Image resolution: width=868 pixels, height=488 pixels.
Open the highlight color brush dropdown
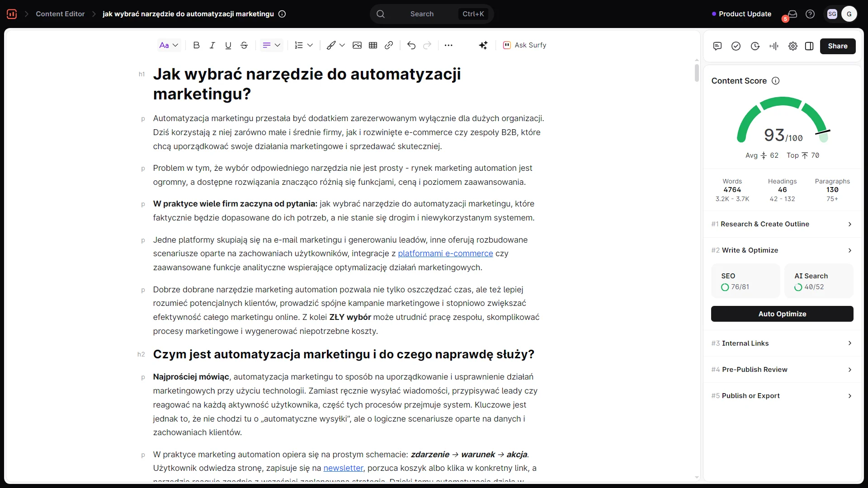[335, 45]
